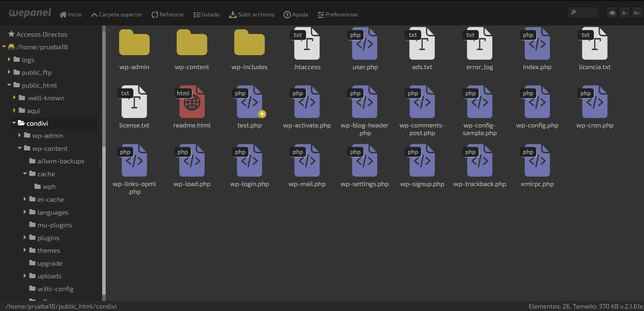Screen dimensions: 644x311
Task: Navigate to Carpeta superior
Action: [x=117, y=15]
